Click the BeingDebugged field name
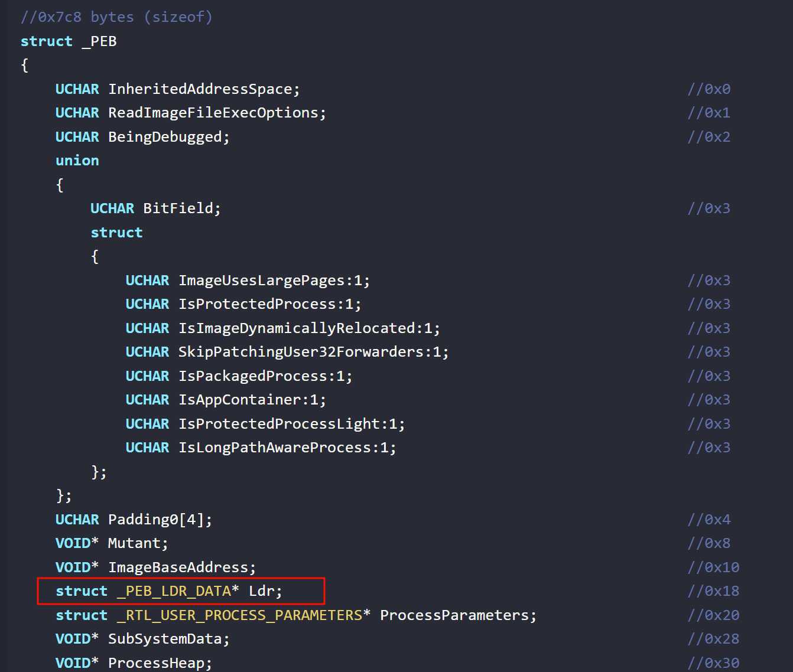Screen dimensions: 793x672 point(165,137)
